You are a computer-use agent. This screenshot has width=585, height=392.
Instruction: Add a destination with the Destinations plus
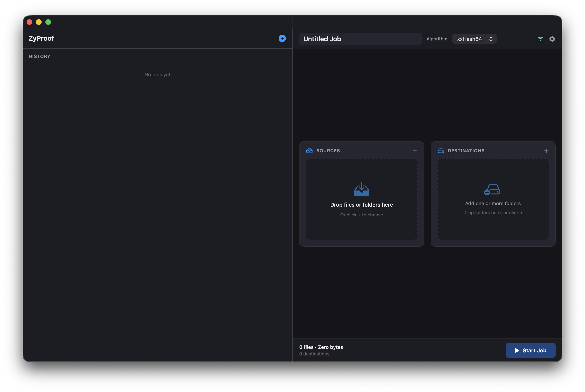(546, 151)
